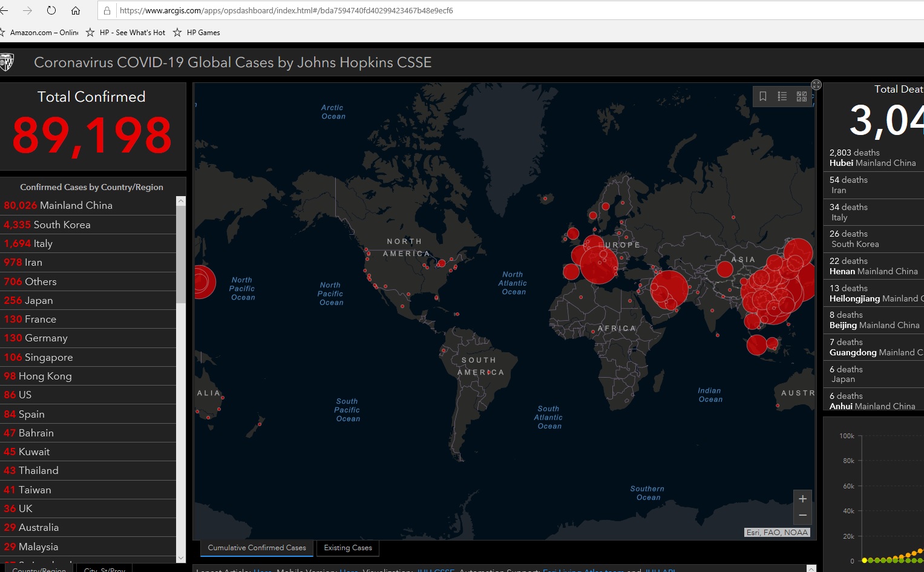This screenshot has width=924, height=572.
Task: Click the Total Confirmed 89,198 figure
Action: [x=92, y=136]
